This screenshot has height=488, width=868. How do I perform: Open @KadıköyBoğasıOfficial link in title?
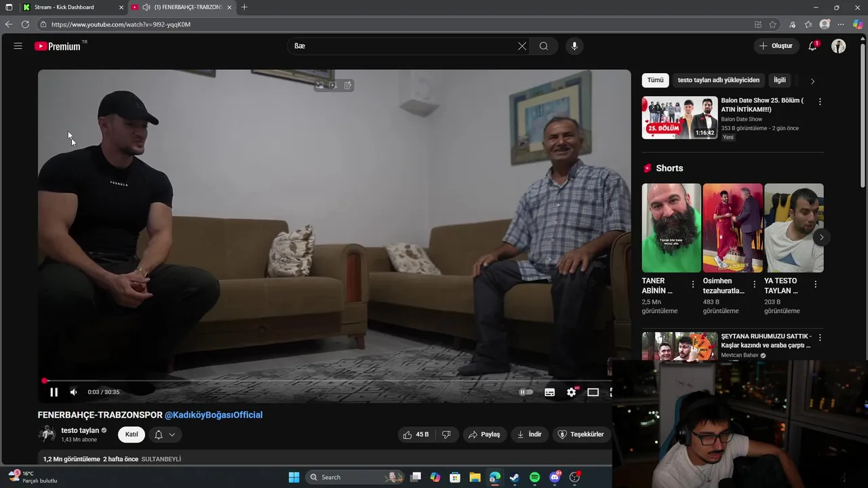coord(214,415)
